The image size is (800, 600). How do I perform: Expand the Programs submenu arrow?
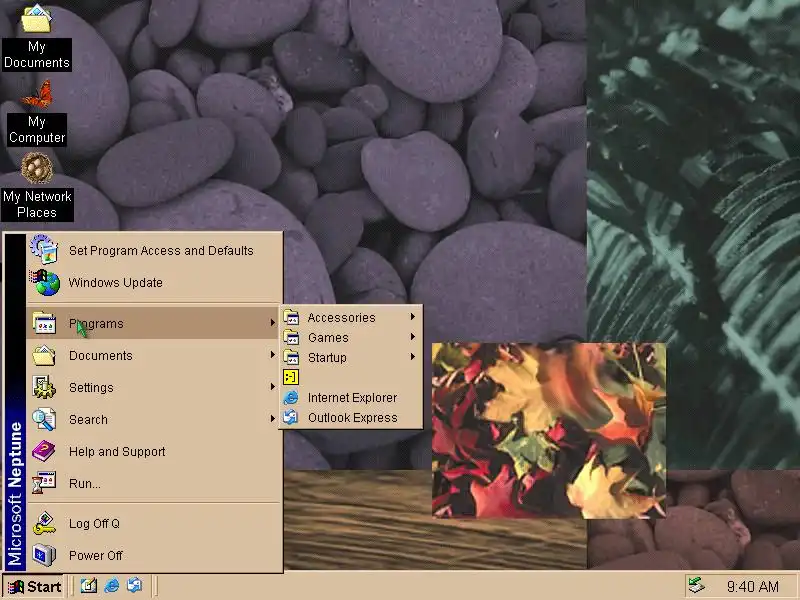point(273,322)
